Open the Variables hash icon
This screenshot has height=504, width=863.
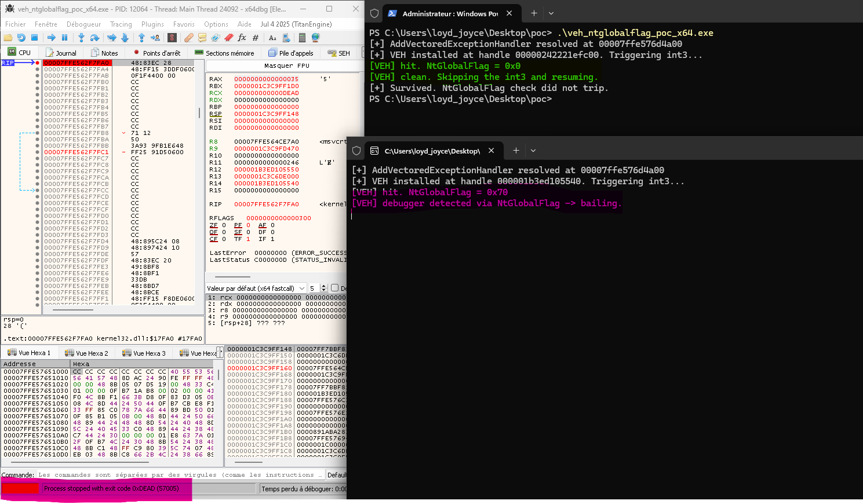[x=255, y=38]
